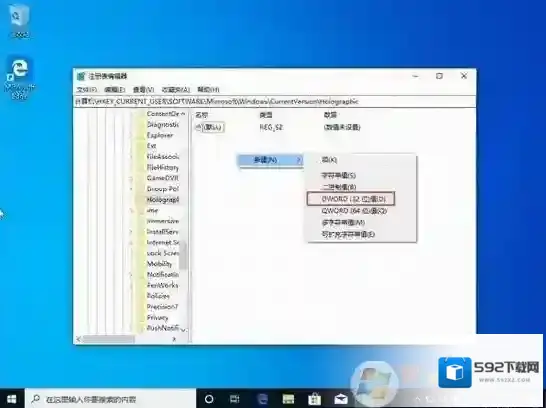Viewport: 546px width, 408px height.
Task: Select the ContentDe... tree key
Action: (163, 114)
